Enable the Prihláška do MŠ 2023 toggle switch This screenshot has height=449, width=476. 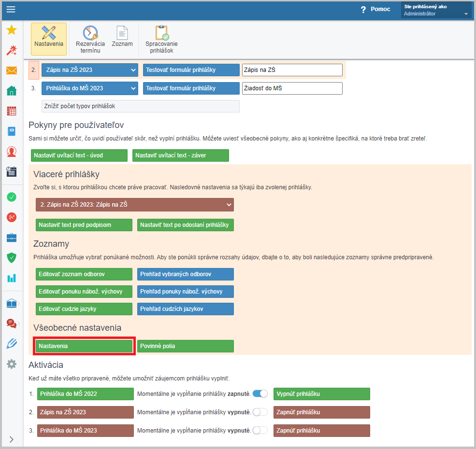(260, 430)
